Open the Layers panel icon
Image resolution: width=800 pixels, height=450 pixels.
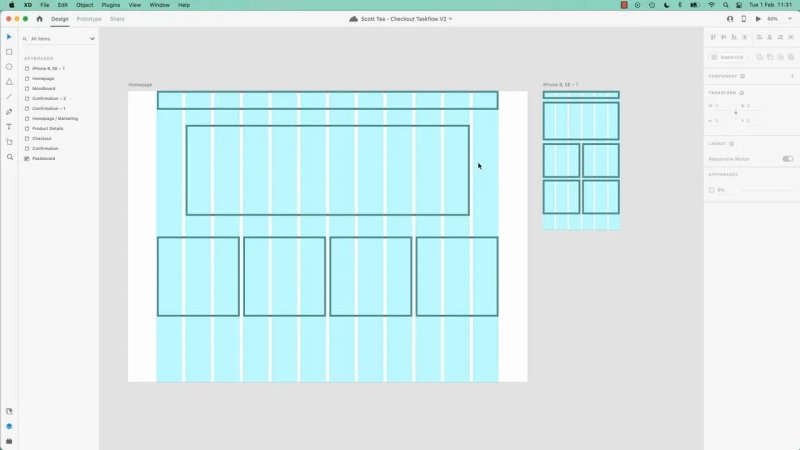[9, 426]
